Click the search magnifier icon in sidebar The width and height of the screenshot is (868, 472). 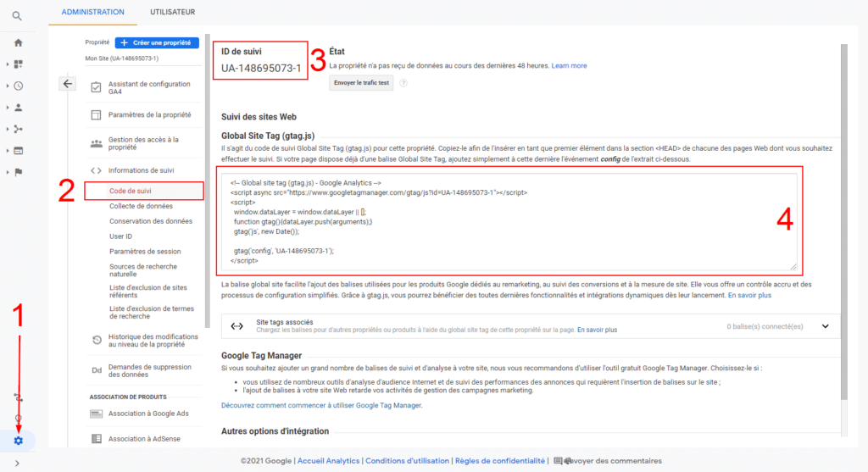(18, 16)
